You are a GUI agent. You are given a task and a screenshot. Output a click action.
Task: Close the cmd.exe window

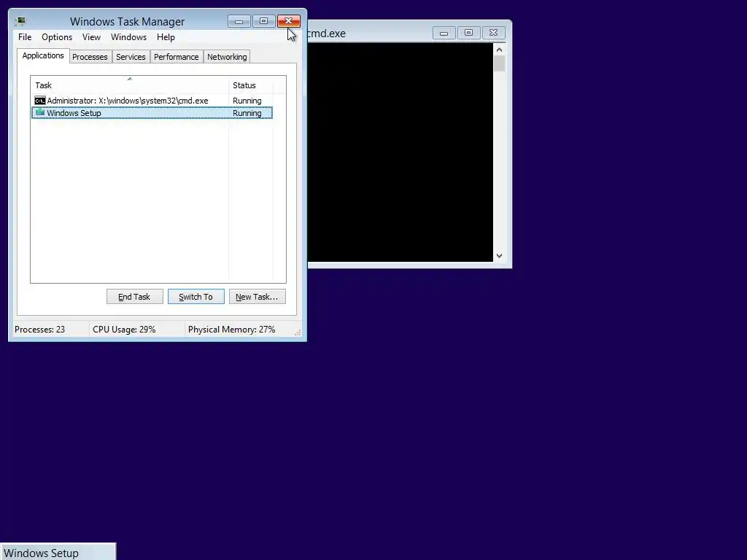[494, 33]
